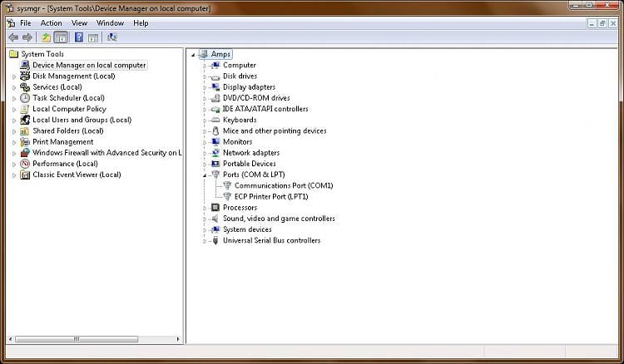
Task: Go forward with the toolbar Forward arrow
Action: (27, 37)
